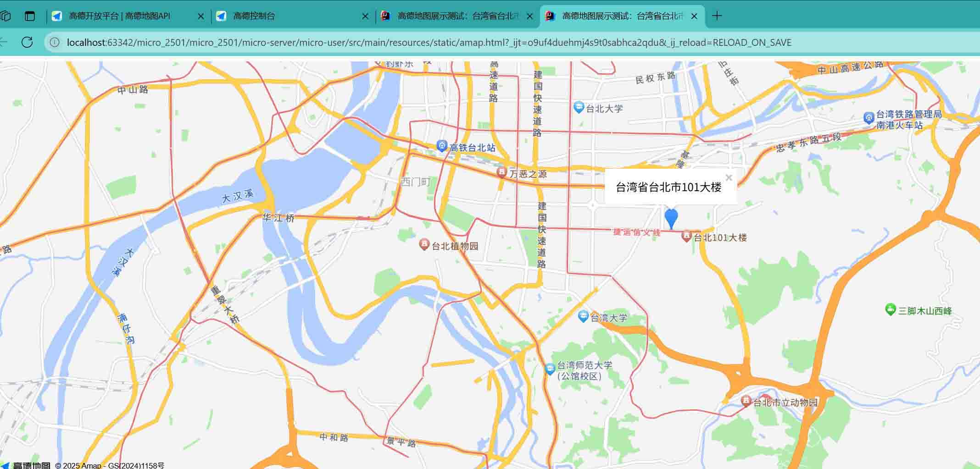Viewport: 980px width, 469px height.
Task: Click the 中山高速公路 label
Action: (x=851, y=68)
